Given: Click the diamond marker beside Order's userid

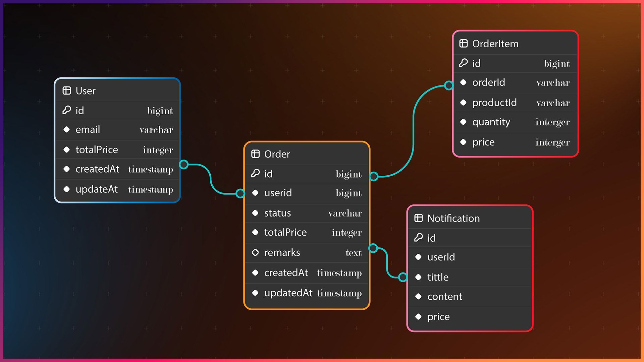Looking at the screenshot, I should click(x=255, y=193).
